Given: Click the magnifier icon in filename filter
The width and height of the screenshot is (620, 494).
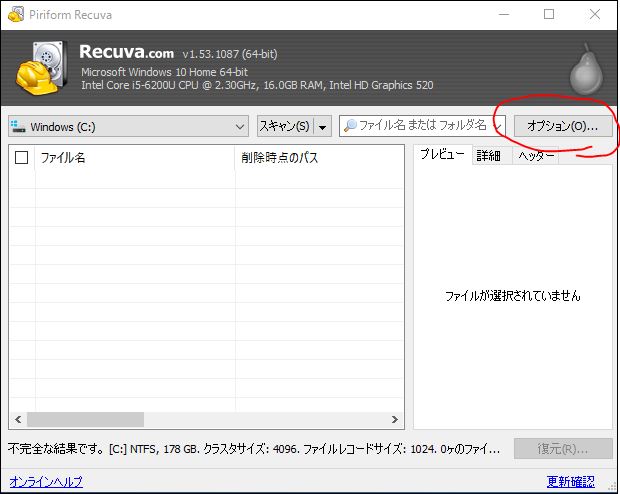Looking at the screenshot, I should point(350,126).
